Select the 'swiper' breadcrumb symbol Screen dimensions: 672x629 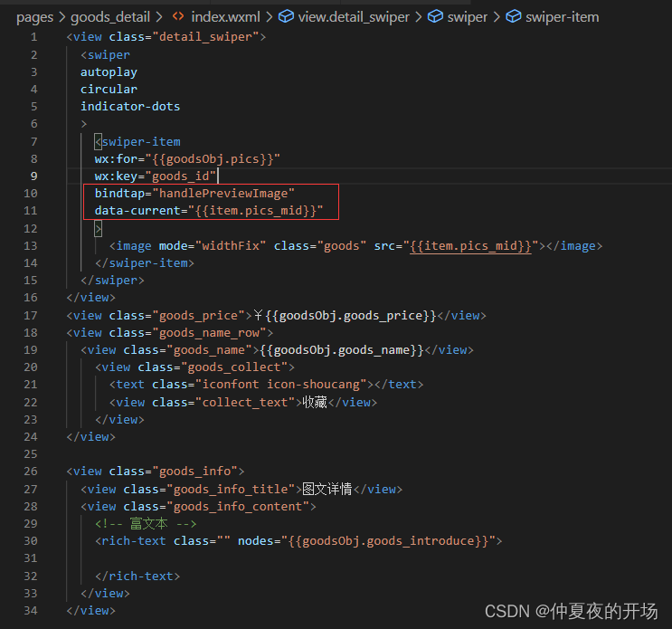pyautogui.click(x=467, y=17)
